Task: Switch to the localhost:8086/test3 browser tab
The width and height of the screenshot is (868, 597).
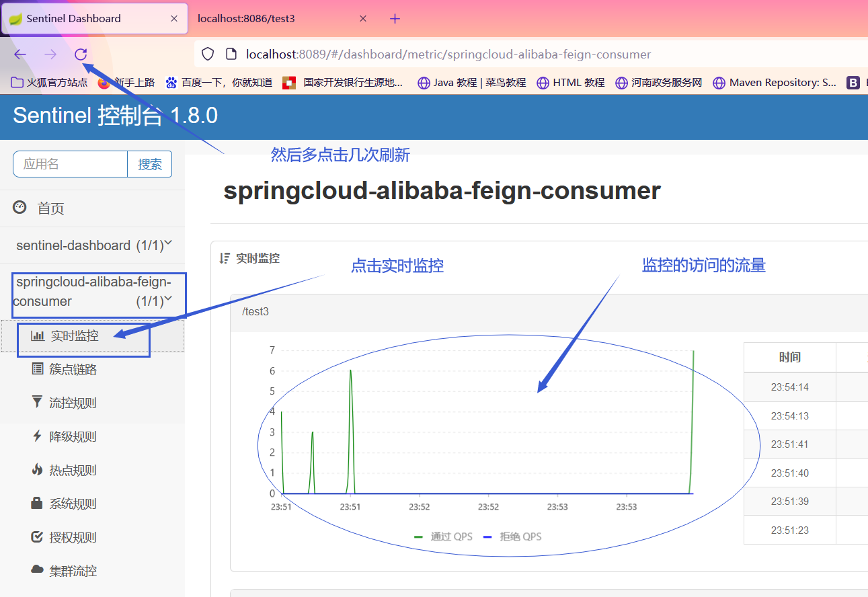Action: coord(248,18)
